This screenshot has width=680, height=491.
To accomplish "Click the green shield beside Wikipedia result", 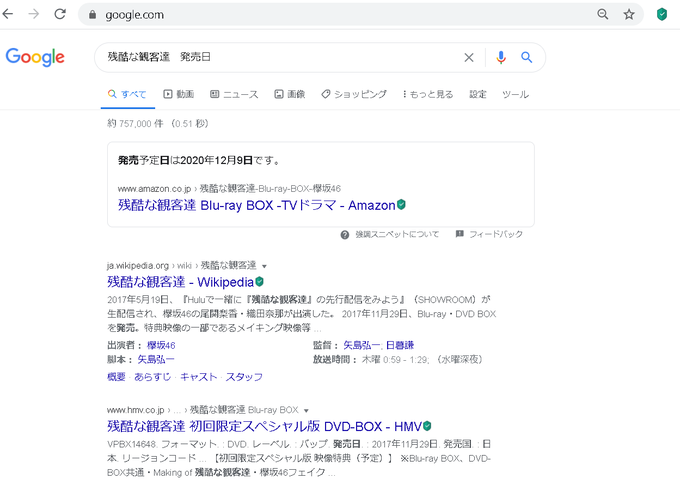I will [x=259, y=282].
